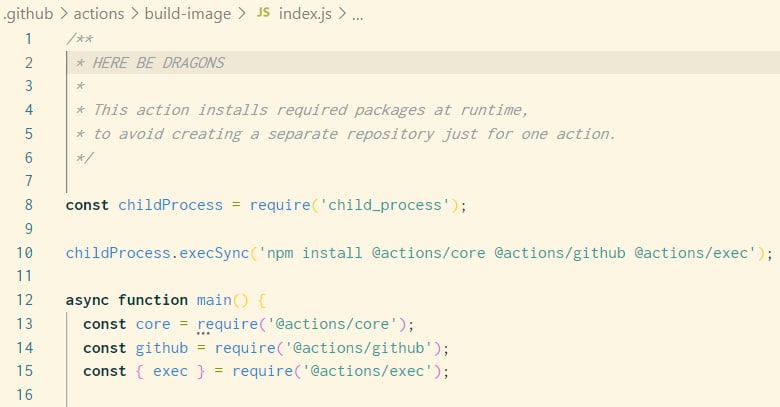Open index.js breadcrumb item
This screenshot has height=407, width=780.
pyautogui.click(x=305, y=14)
